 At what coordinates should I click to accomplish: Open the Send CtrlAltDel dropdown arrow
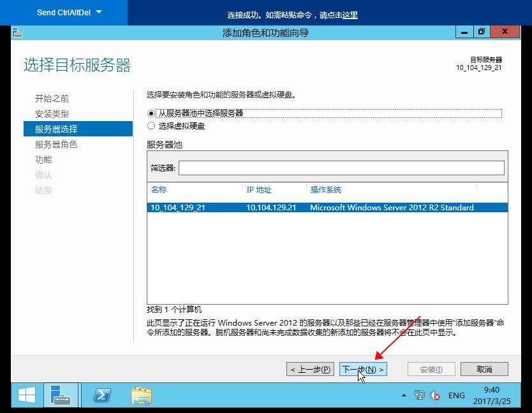point(99,12)
